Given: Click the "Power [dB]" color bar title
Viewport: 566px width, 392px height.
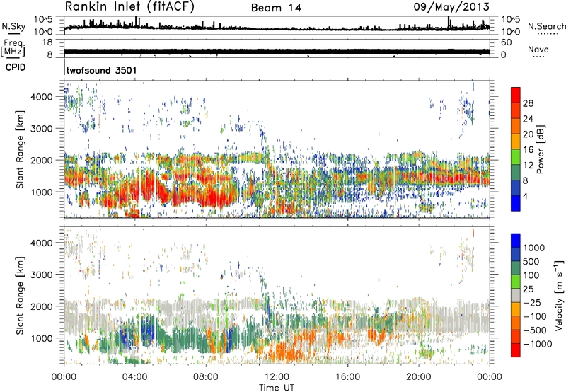Looking at the screenshot, I should point(540,149).
